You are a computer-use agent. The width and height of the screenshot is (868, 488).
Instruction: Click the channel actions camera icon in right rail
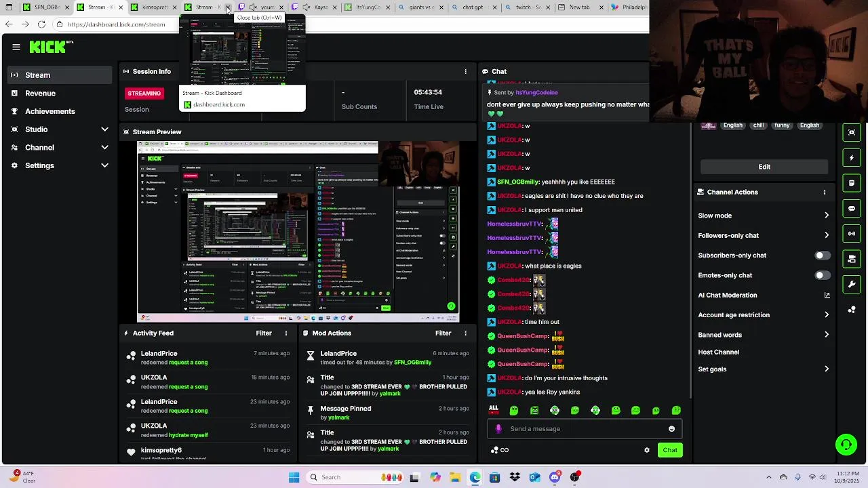[852, 259]
